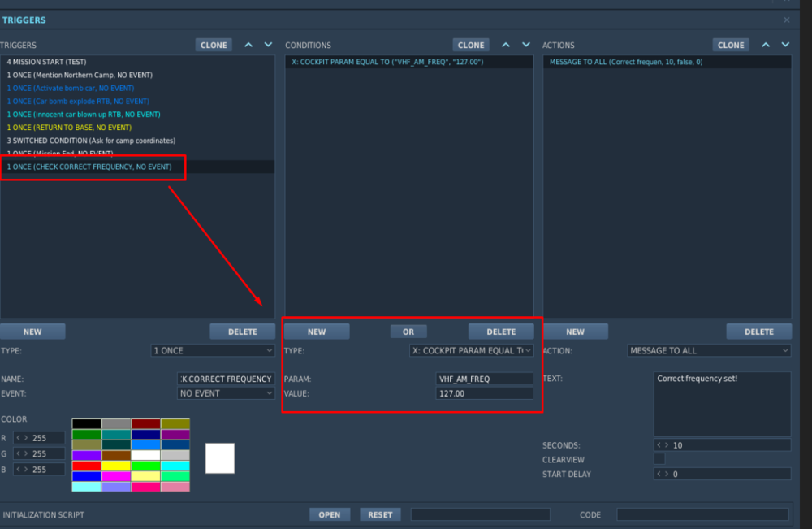Pick the dark green color swatch

[87, 434]
